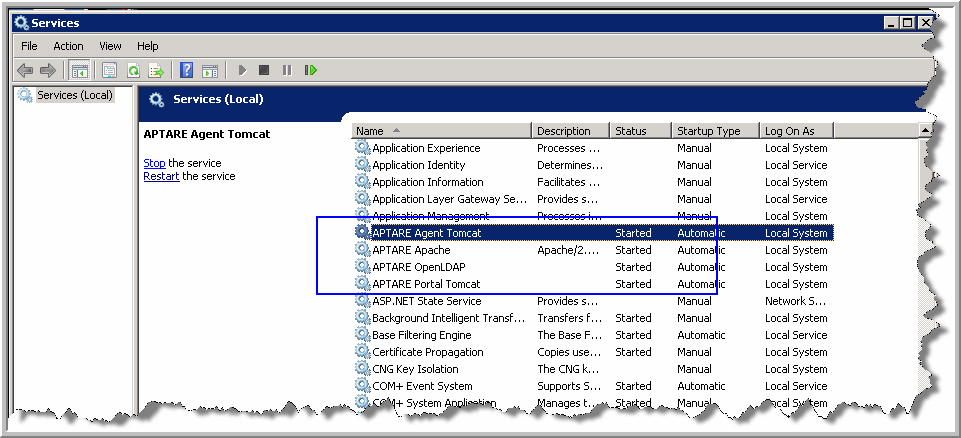Select the APTARE Portal Tomcat service row

(426, 284)
